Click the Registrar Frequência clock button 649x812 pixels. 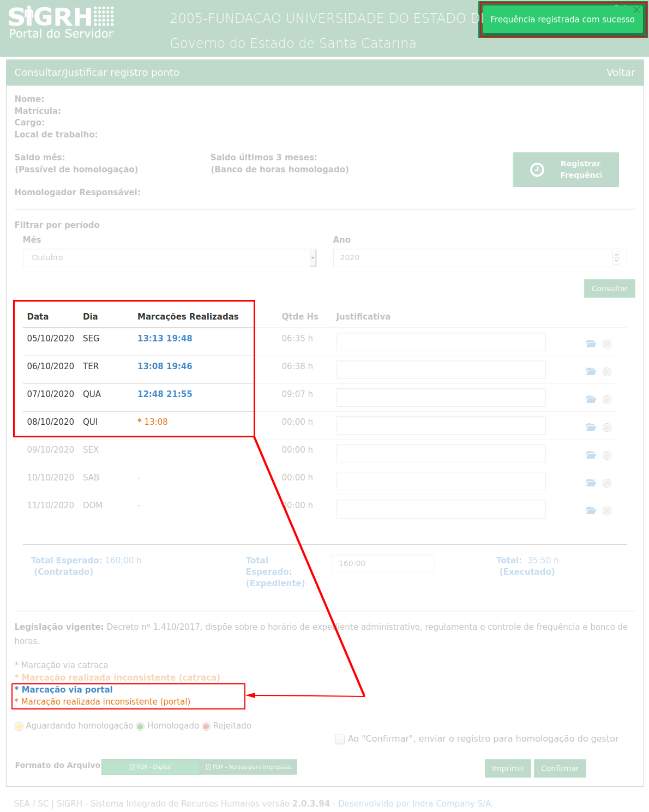click(566, 170)
